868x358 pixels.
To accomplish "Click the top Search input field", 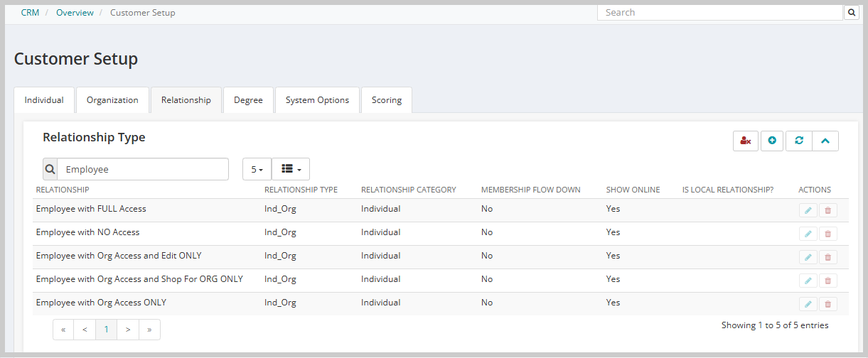I will 719,12.
